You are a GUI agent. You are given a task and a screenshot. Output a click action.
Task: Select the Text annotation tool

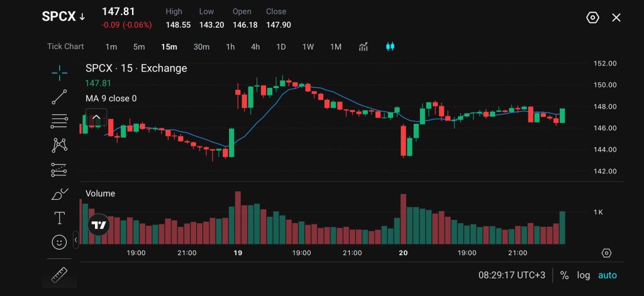(x=60, y=218)
